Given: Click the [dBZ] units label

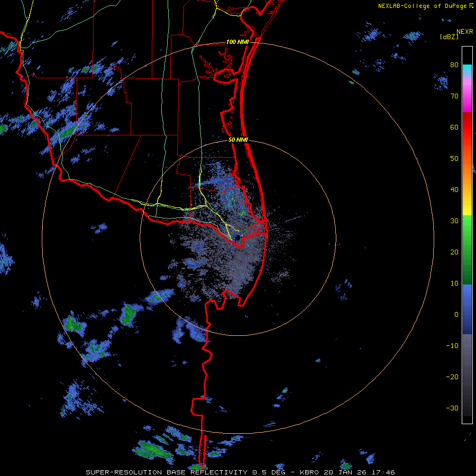Looking at the screenshot, I should [x=449, y=36].
